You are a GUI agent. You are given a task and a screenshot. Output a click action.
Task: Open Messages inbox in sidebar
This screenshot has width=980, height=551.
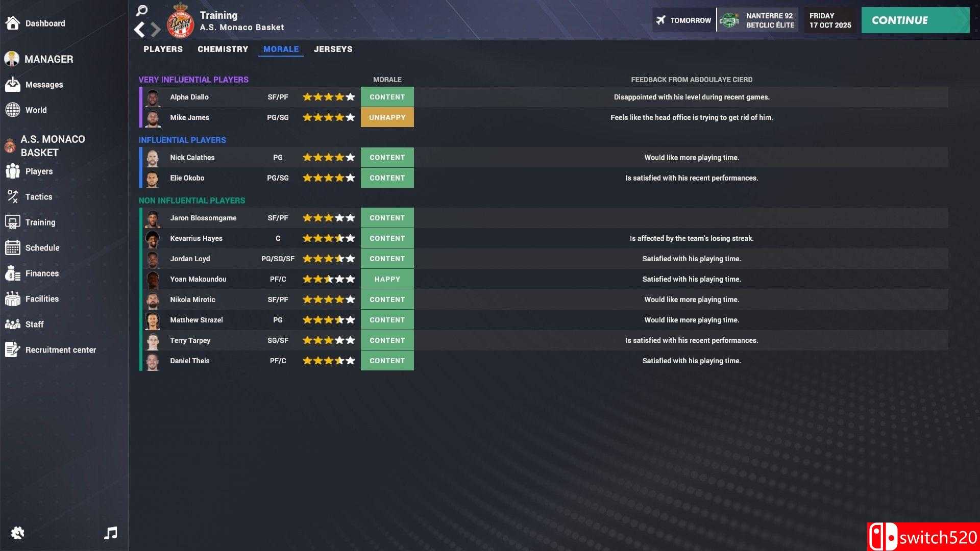click(44, 85)
